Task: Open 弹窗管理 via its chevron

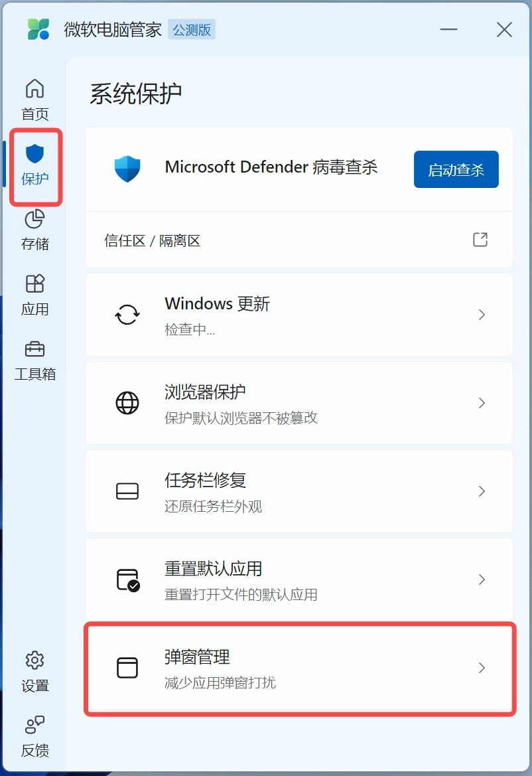Action: (482, 668)
